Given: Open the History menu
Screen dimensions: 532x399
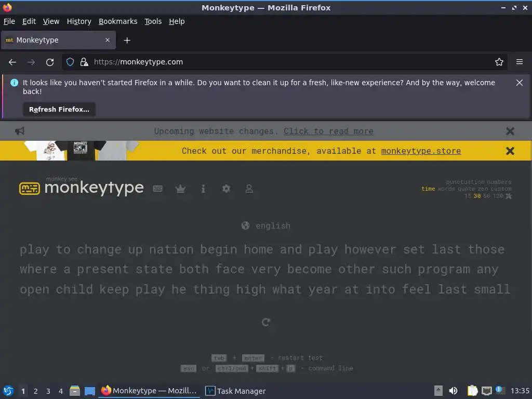Looking at the screenshot, I should [x=79, y=21].
